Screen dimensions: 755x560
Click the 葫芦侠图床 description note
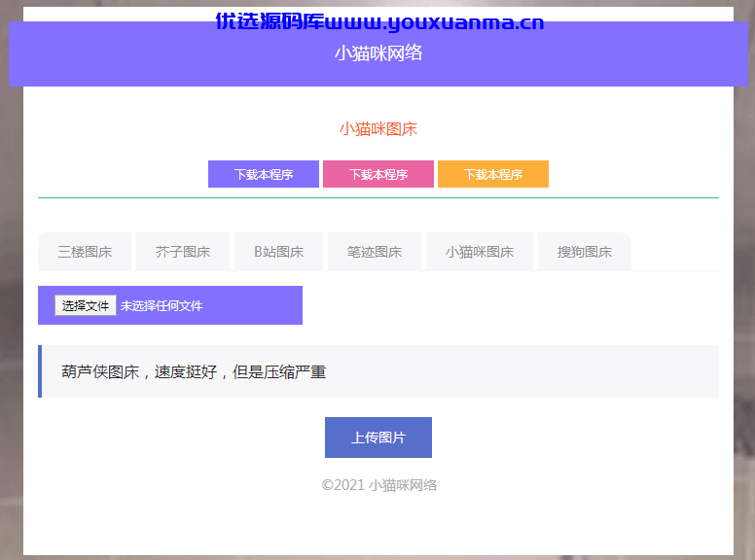pyautogui.click(x=378, y=371)
